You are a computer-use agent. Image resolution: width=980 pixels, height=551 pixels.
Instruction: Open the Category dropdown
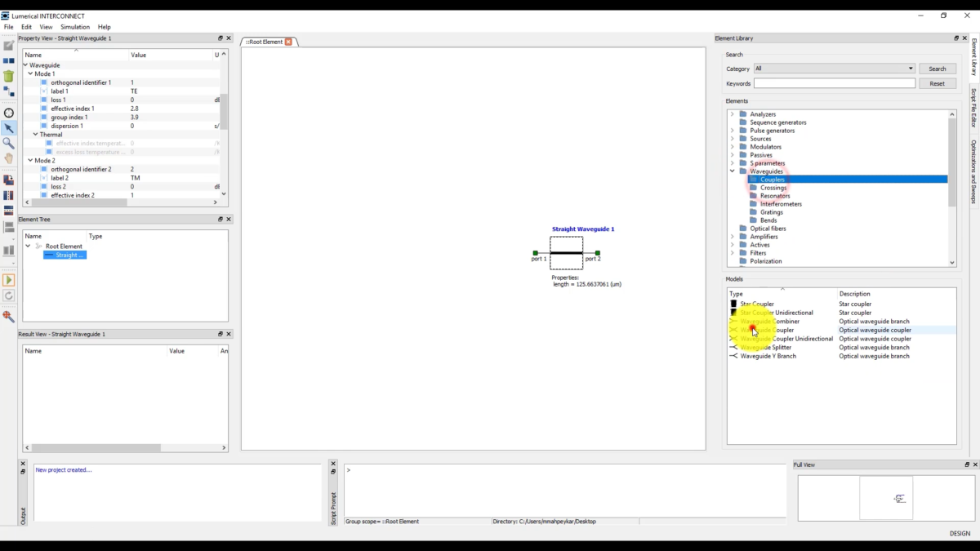coord(834,69)
